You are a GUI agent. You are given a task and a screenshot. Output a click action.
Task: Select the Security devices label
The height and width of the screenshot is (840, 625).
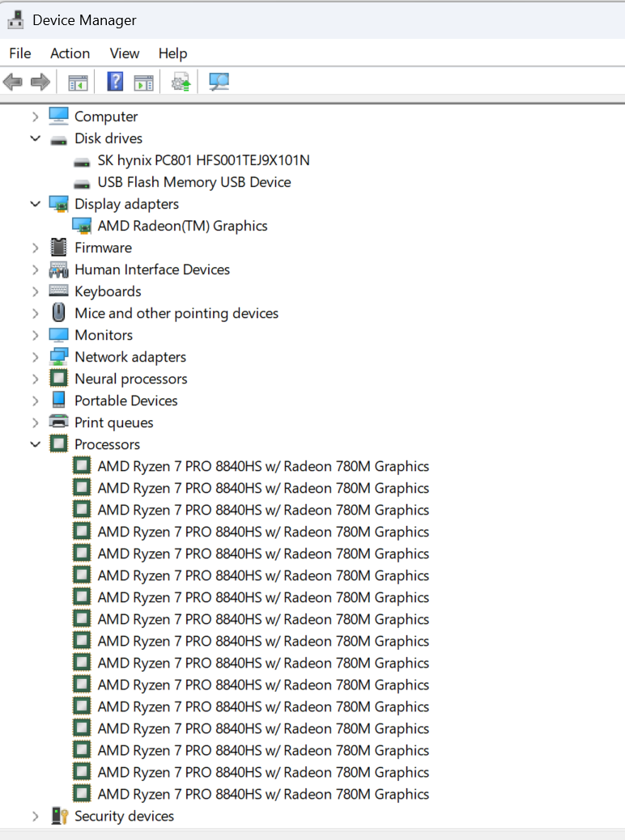click(125, 816)
